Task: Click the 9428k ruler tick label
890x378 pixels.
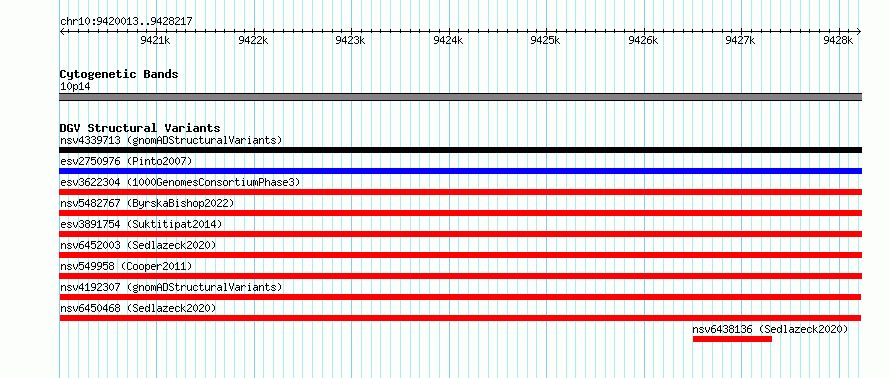Action: coord(838,40)
